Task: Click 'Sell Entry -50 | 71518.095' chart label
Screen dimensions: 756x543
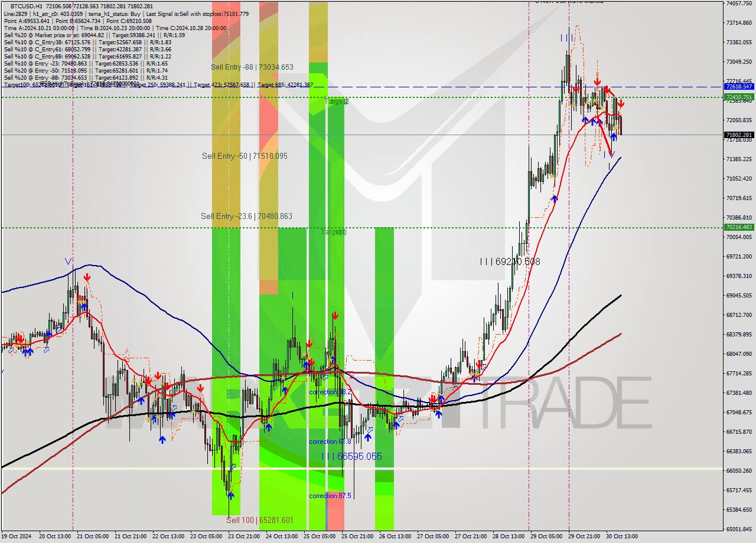Action: (245, 156)
